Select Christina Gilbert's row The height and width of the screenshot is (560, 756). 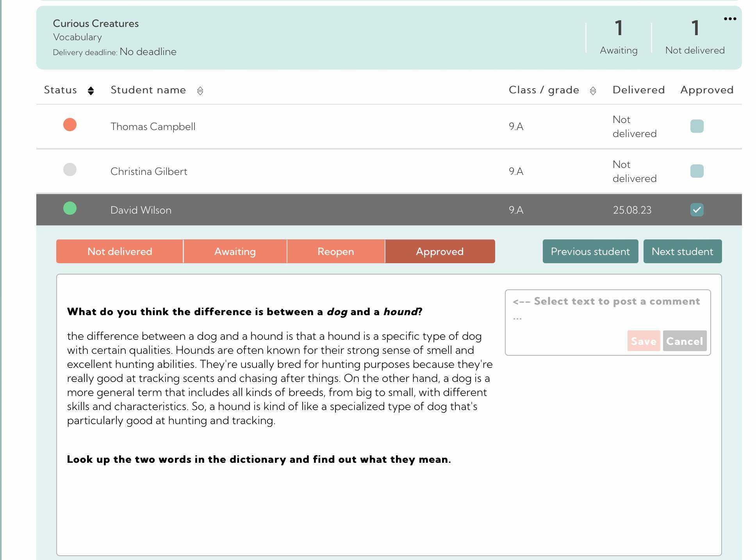(273, 171)
